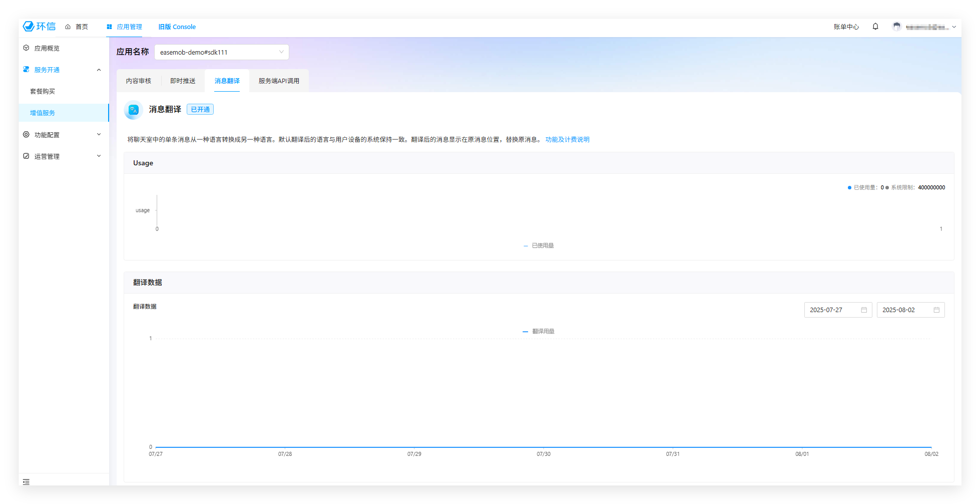Open 账单中心
Image resolution: width=980 pixels, height=504 pixels.
[x=846, y=27]
